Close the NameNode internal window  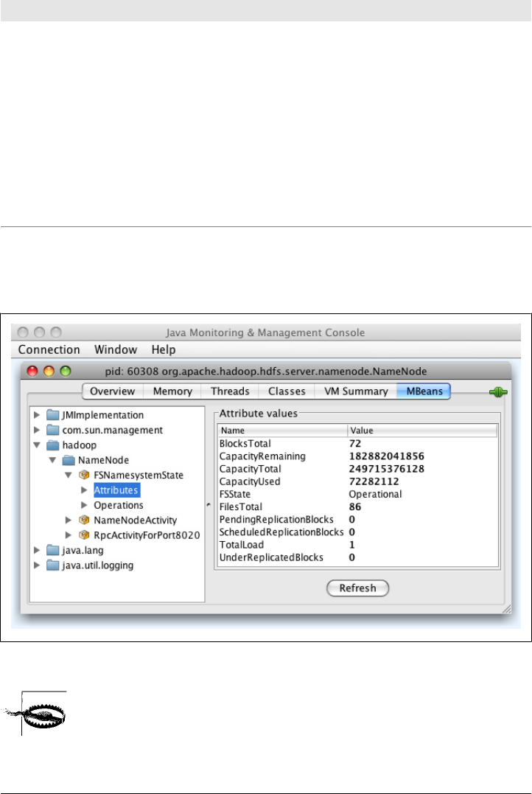pos(32,371)
